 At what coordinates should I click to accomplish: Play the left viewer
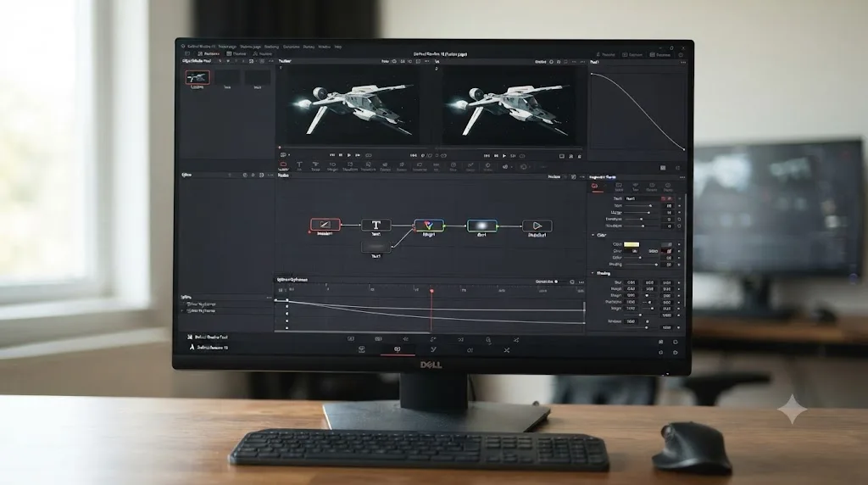[348, 155]
